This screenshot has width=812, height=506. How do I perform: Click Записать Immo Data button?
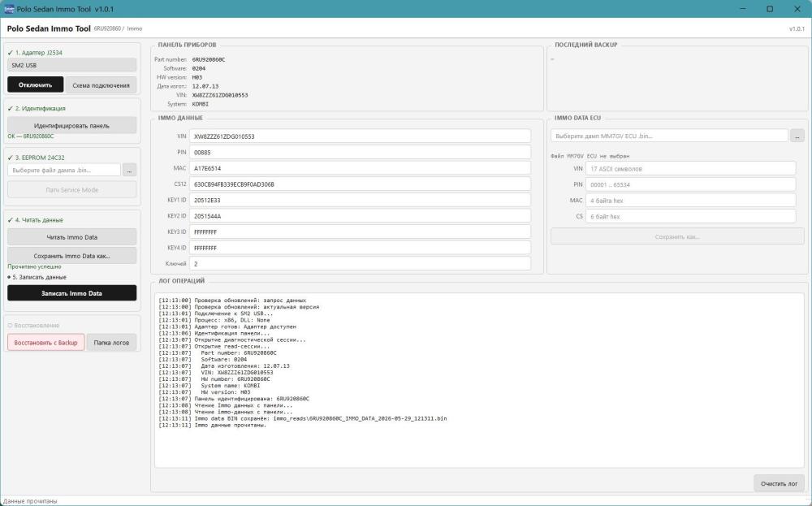pos(72,293)
